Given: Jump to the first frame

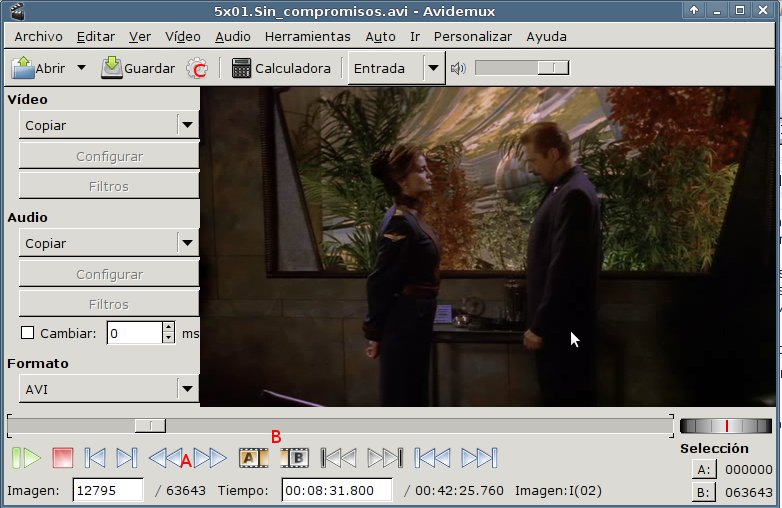Looking at the screenshot, I should [432, 458].
